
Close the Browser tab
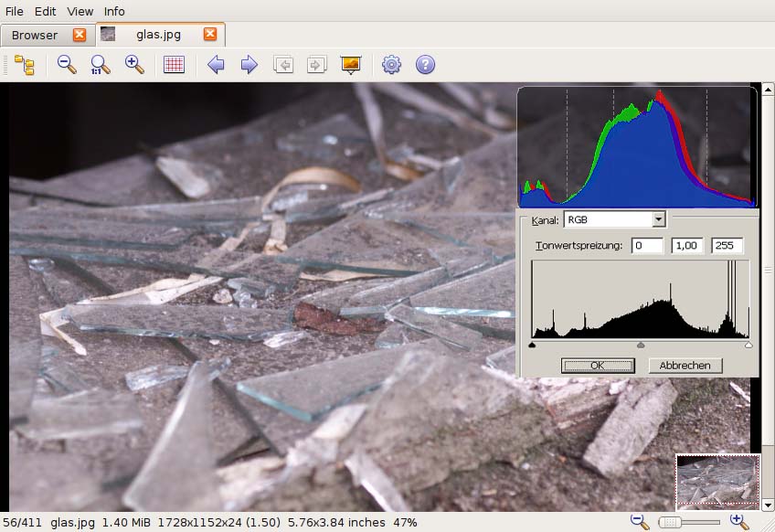click(80, 35)
